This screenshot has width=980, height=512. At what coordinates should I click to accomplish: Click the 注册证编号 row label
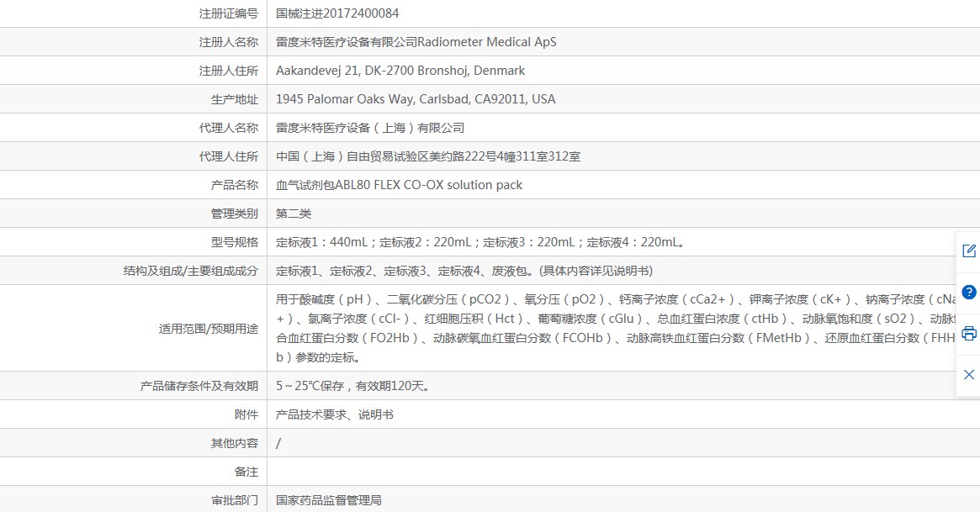pyautogui.click(x=229, y=13)
